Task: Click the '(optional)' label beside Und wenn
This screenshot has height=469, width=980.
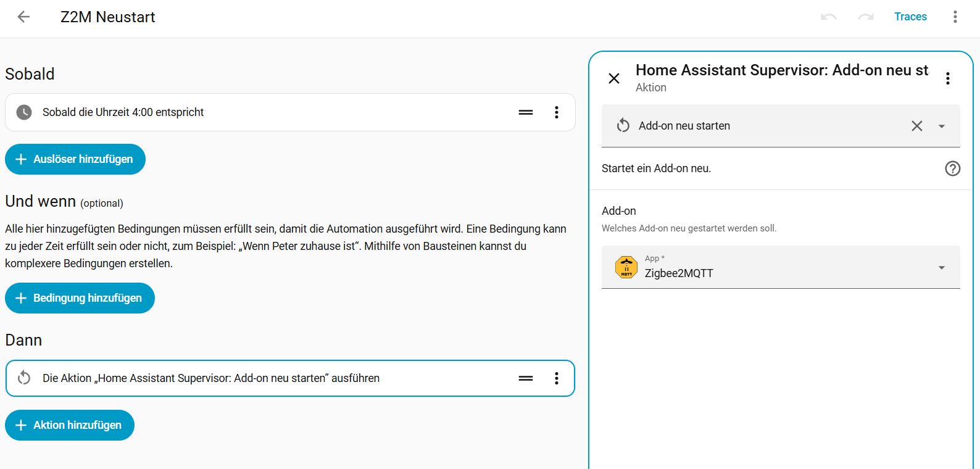Action: [x=102, y=204]
